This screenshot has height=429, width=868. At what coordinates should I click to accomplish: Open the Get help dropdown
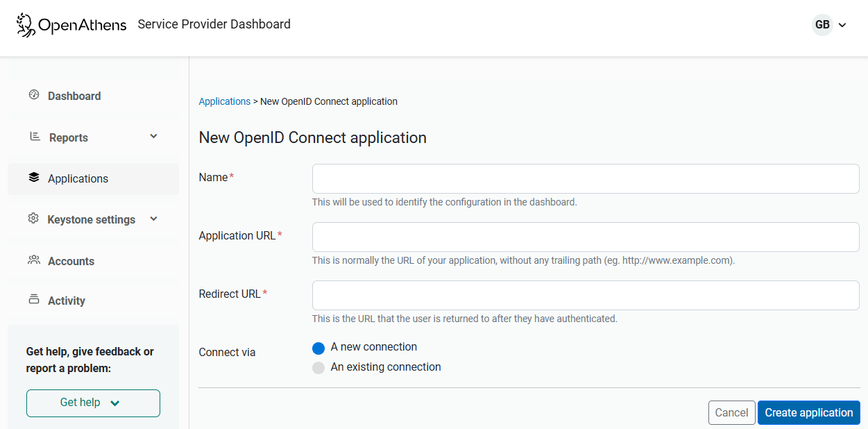tap(93, 403)
